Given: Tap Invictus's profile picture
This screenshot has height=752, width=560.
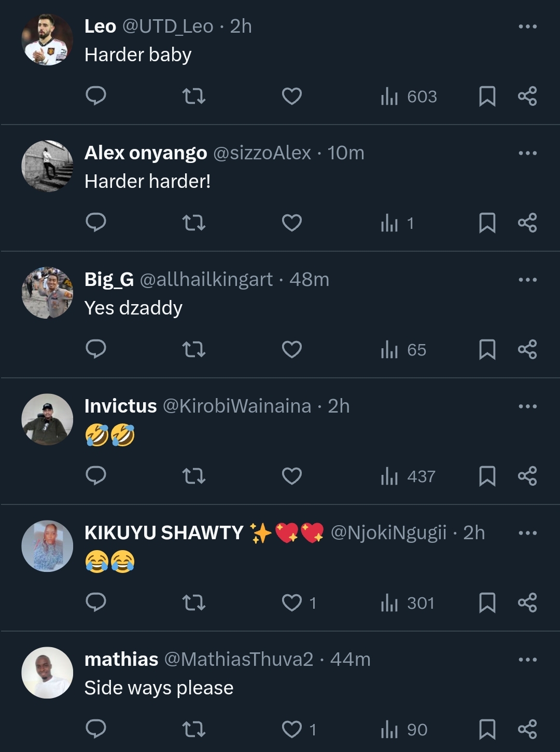Looking at the screenshot, I should pos(47,419).
